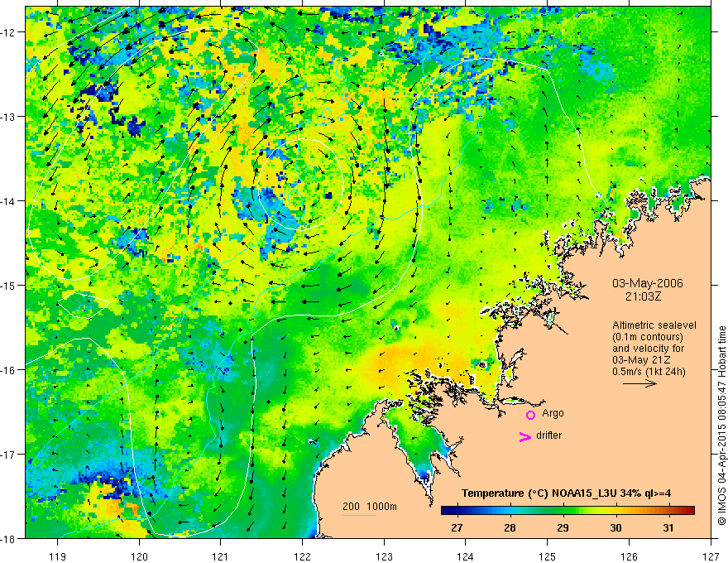
Task: Click the color bar label '30'
Action: pyautogui.click(x=615, y=528)
